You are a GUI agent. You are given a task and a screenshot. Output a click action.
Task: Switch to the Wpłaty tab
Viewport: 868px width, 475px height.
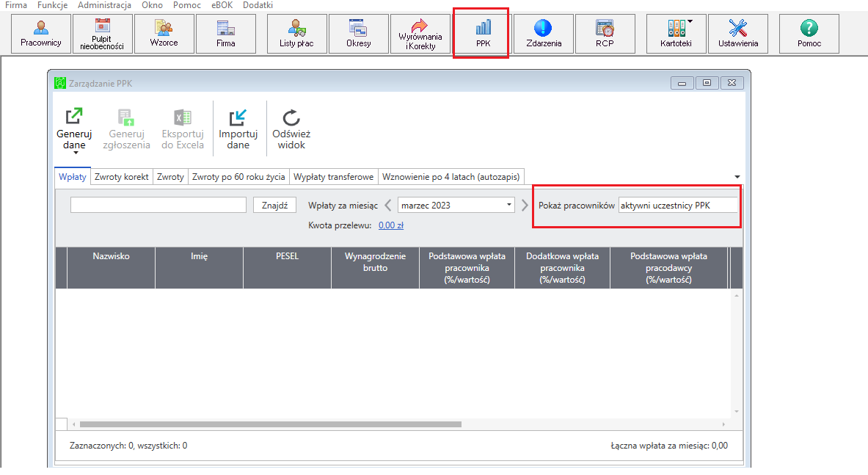click(x=73, y=177)
